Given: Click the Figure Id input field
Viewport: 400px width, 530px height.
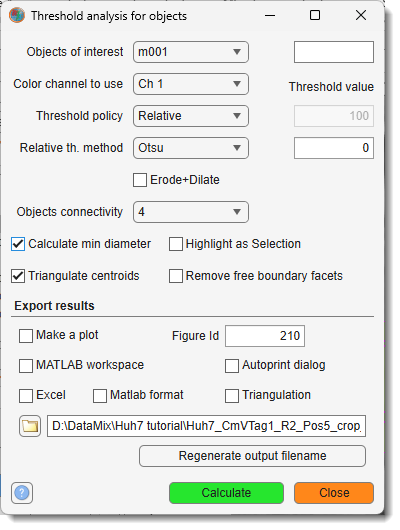Looking at the screenshot, I should 265,336.
